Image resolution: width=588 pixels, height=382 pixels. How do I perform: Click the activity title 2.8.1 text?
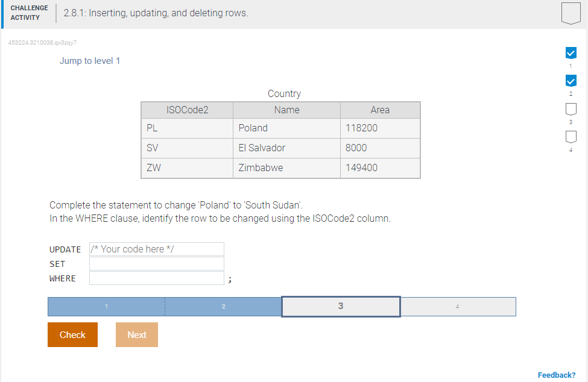click(156, 13)
